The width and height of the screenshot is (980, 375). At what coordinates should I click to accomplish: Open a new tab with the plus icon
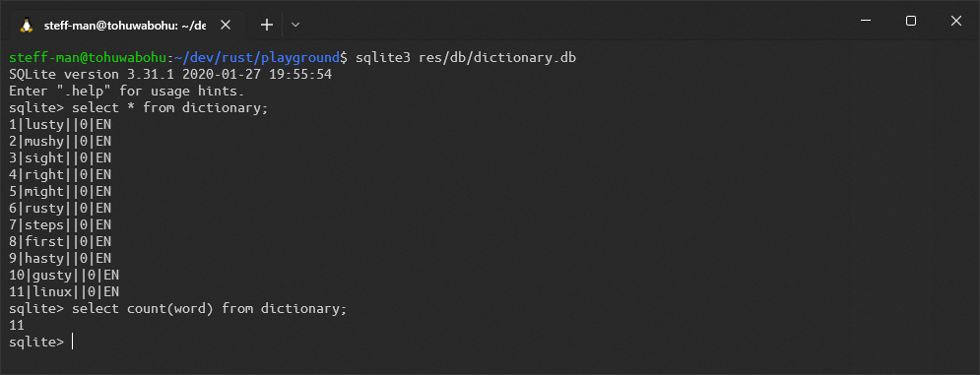pos(267,25)
